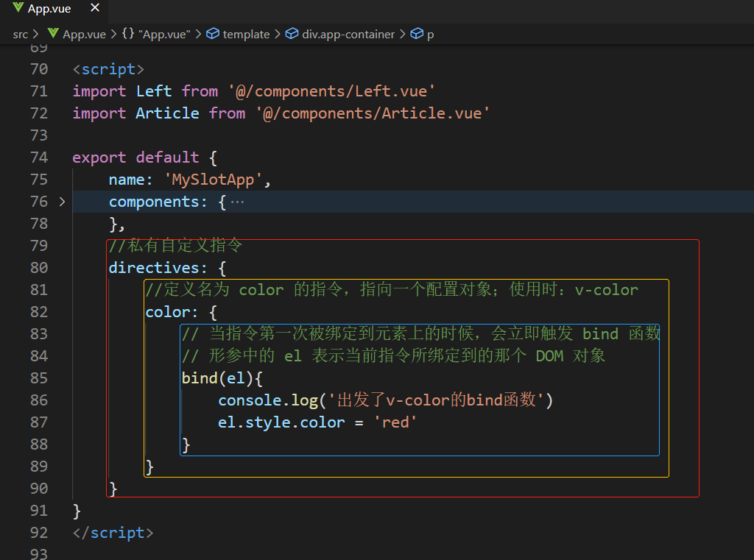
Task: Click the comment starting //定义名为 color
Action: coord(392,290)
